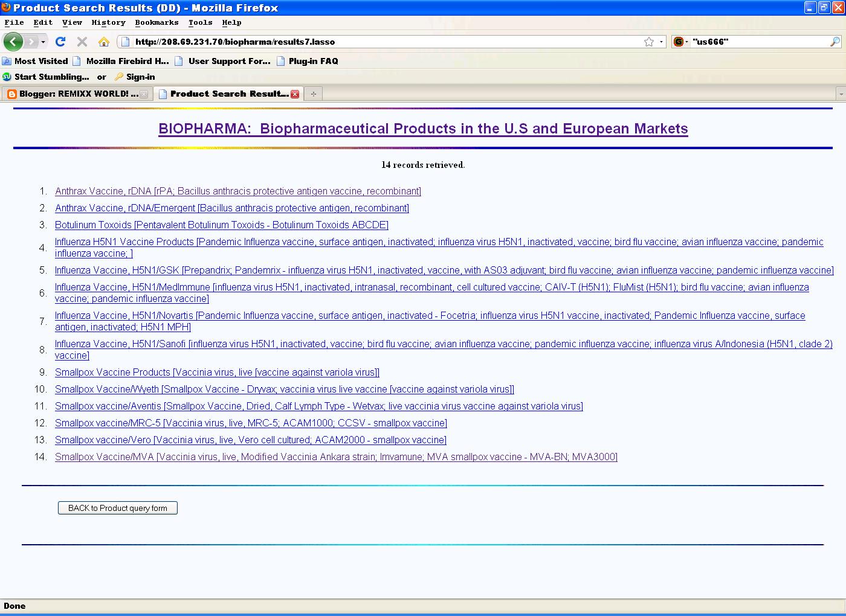Open the Most Visited bookmarks folder

(x=35, y=61)
